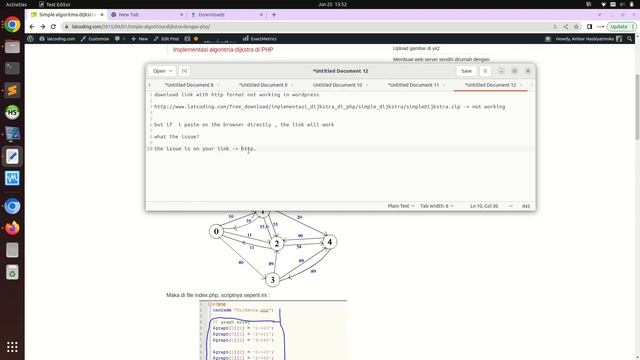The width and height of the screenshot is (640, 360).
Task: Open Comments in the WordPress admin bar
Action: (x=118, y=39)
